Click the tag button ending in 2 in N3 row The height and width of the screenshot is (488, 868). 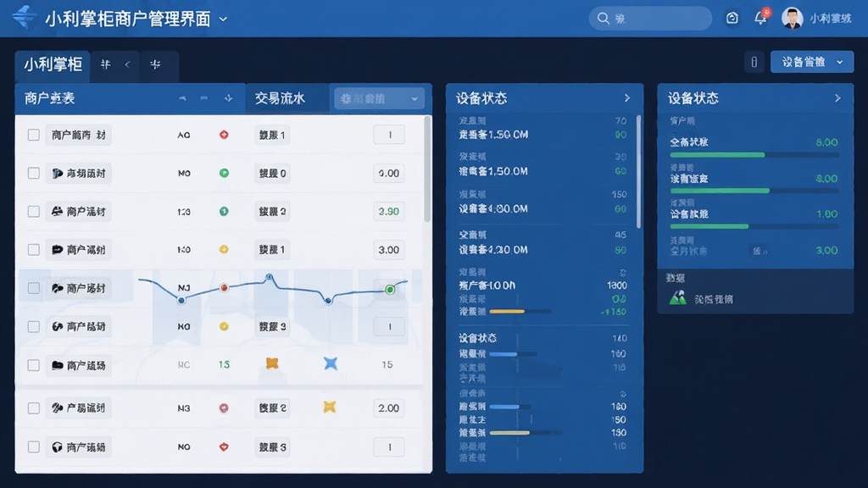(272, 408)
